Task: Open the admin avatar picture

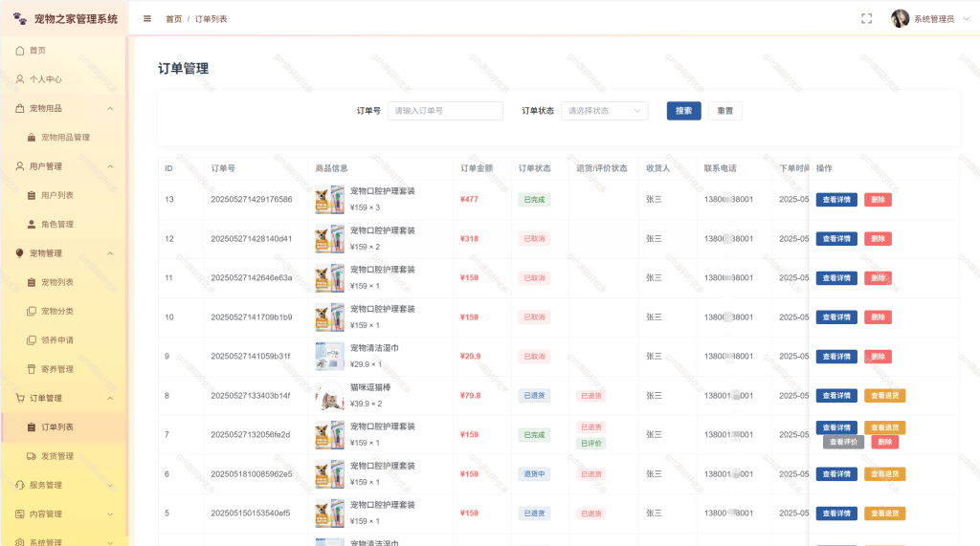Action: (900, 19)
